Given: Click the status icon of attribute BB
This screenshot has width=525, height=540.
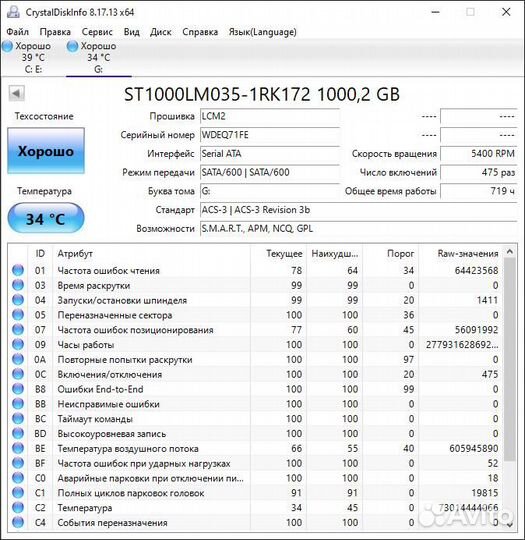Looking at the screenshot, I should click(x=18, y=403).
